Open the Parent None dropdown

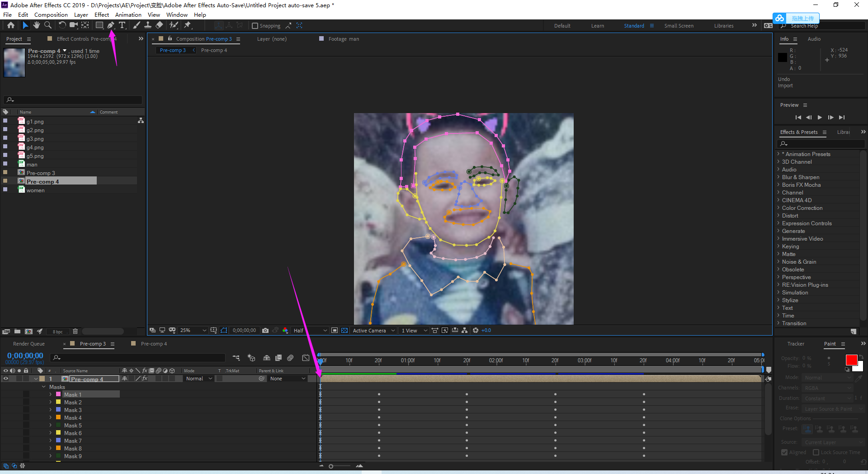[x=288, y=379]
